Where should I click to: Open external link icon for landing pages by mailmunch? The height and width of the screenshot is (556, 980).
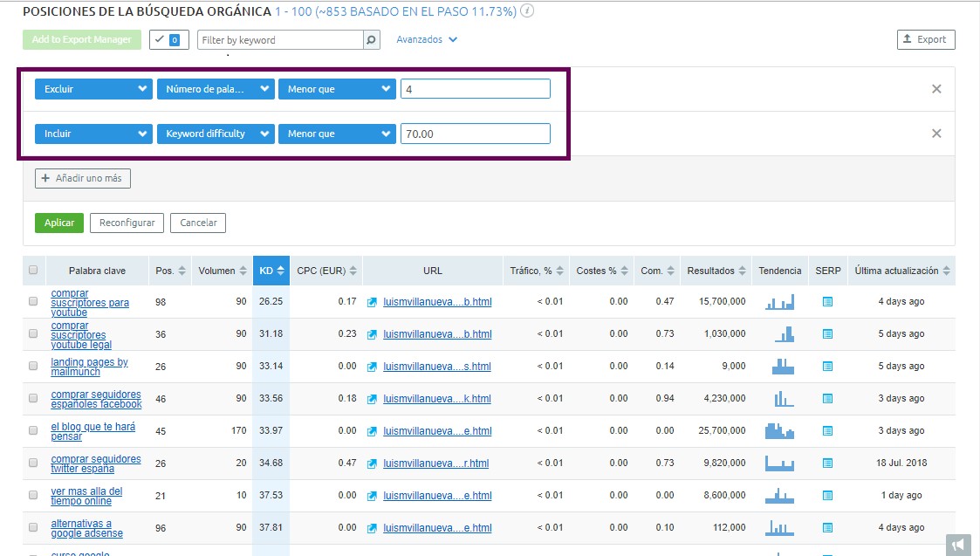point(372,367)
